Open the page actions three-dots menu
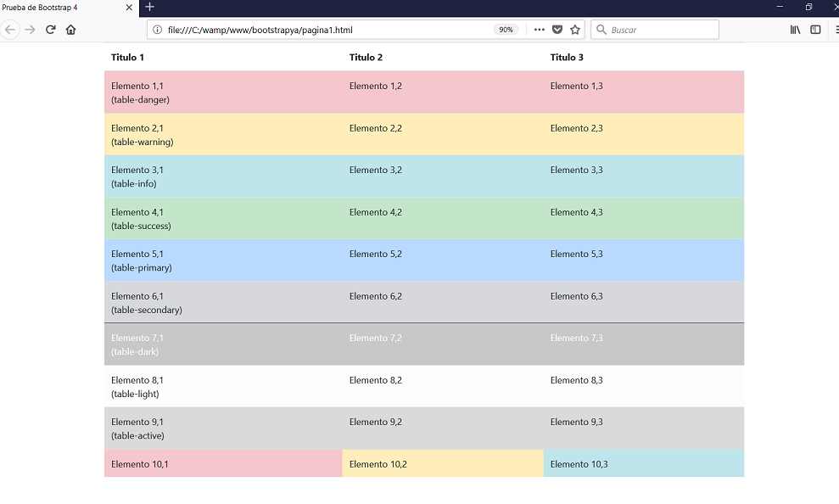 pos(540,30)
